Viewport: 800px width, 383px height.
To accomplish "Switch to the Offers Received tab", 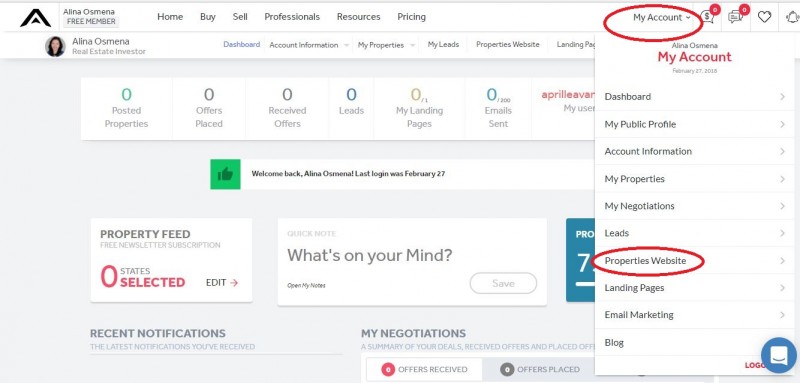I will 424,369.
